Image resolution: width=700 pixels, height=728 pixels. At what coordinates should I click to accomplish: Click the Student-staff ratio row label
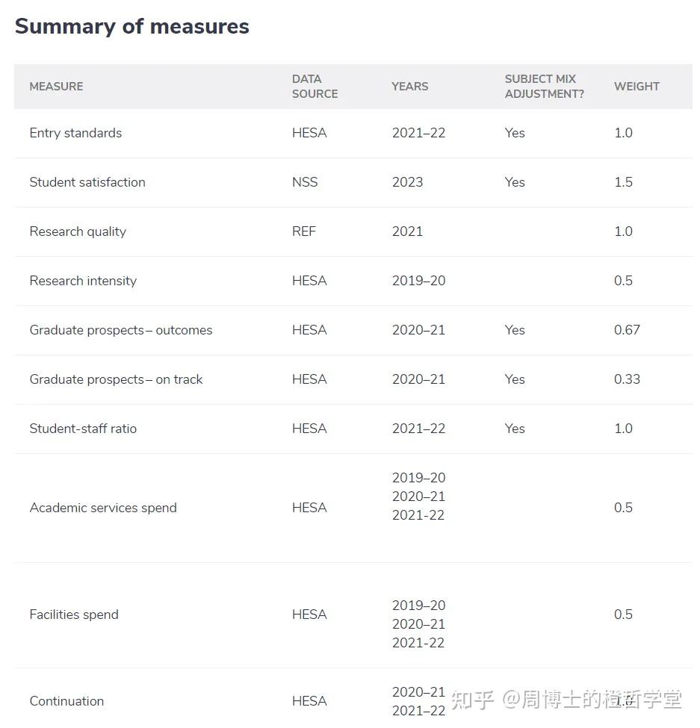83,429
